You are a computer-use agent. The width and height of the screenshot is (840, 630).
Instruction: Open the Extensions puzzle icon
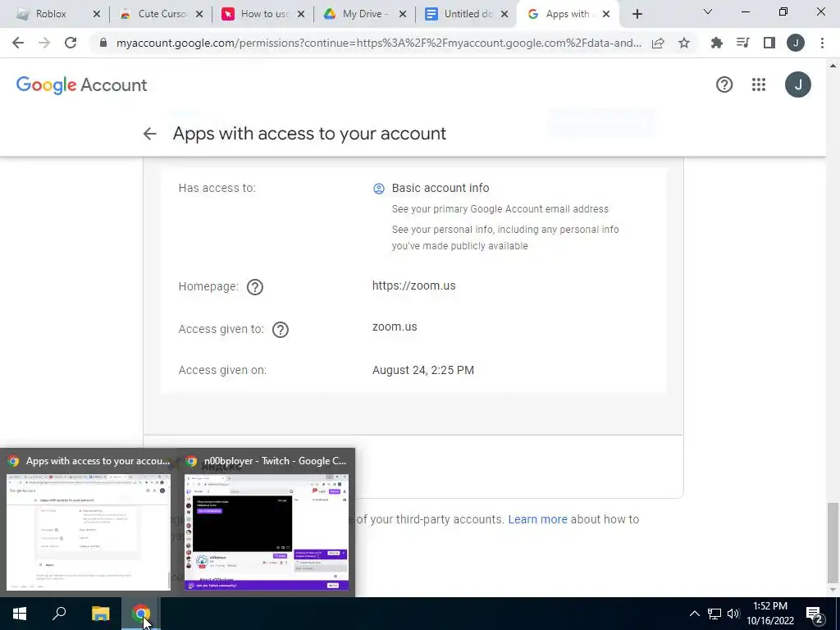(716, 43)
